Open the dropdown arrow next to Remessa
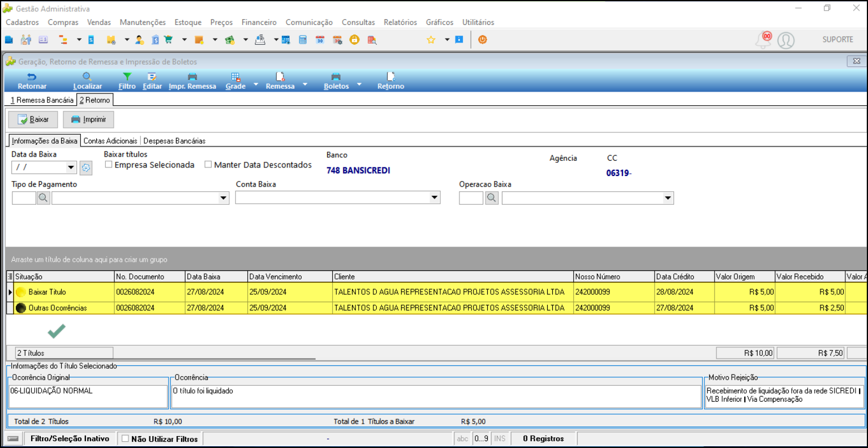 305,85
